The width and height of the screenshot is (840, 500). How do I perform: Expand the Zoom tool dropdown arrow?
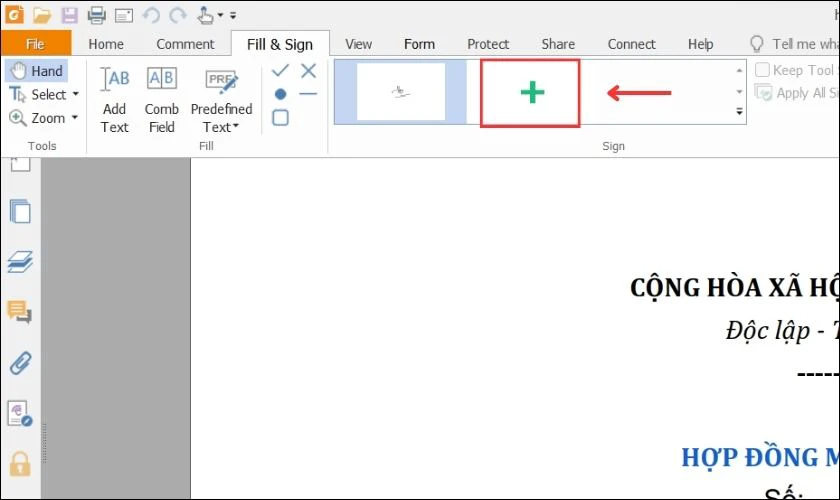pyautogui.click(x=74, y=118)
